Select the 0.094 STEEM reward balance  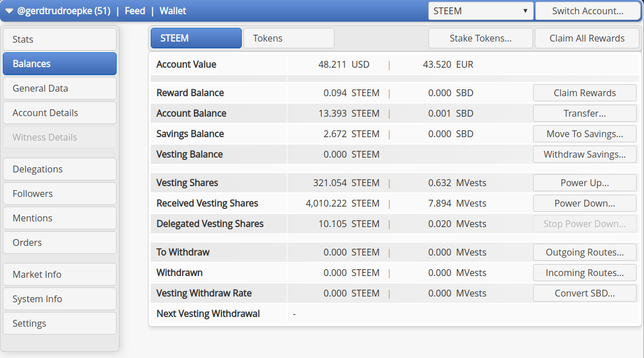(351, 93)
